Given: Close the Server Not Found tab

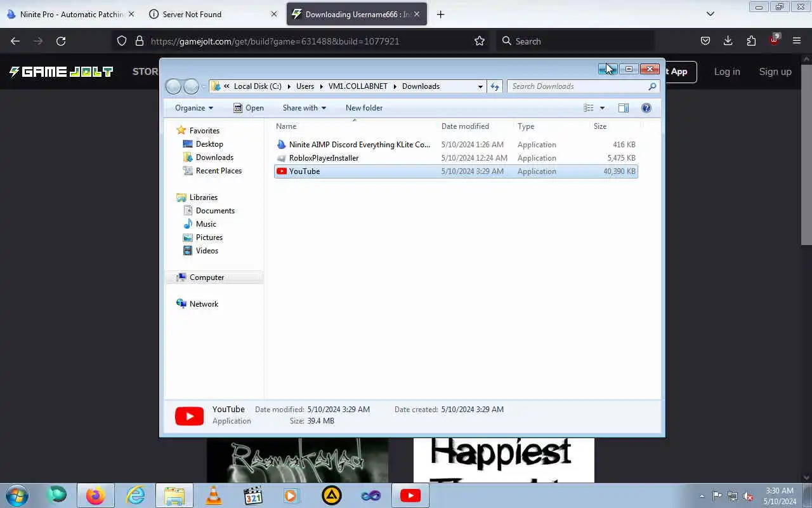Looking at the screenshot, I should coord(274,14).
